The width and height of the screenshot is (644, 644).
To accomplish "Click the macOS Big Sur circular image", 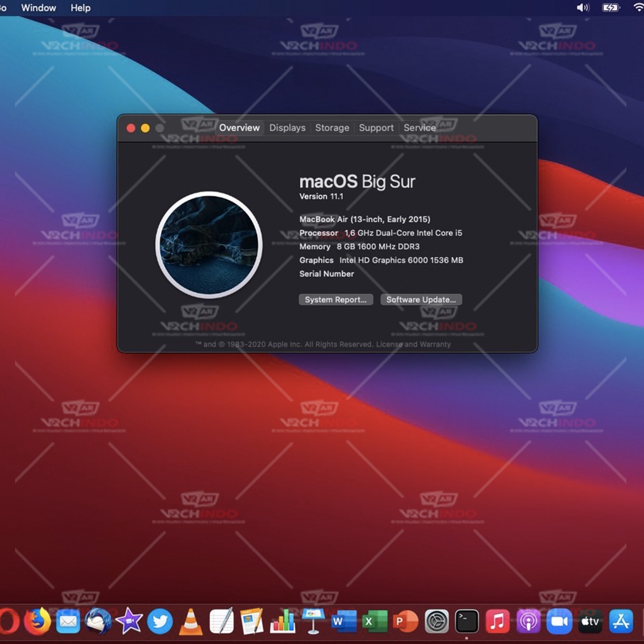I will point(209,245).
